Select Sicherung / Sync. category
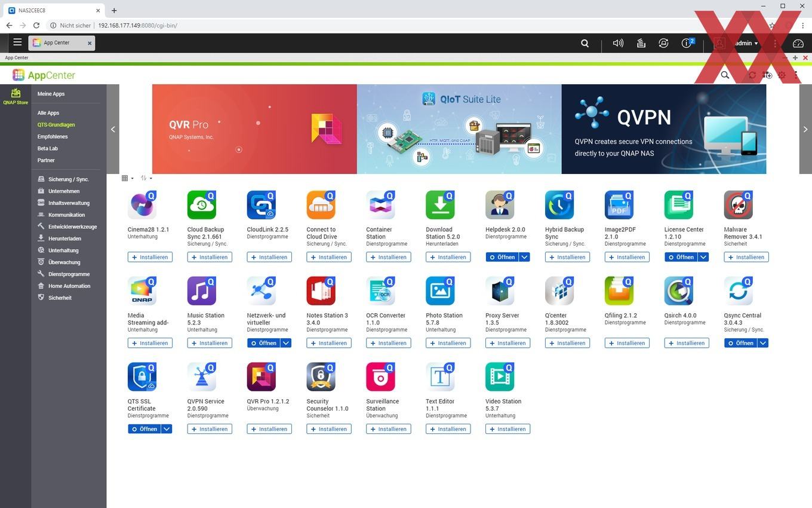The width and height of the screenshot is (812, 508). tap(69, 179)
